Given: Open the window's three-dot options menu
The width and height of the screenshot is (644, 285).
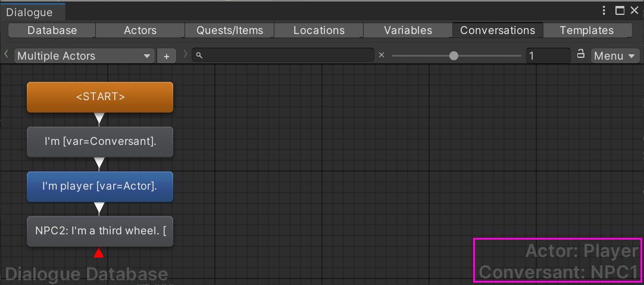Looking at the screenshot, I should [x=604, y=11].
